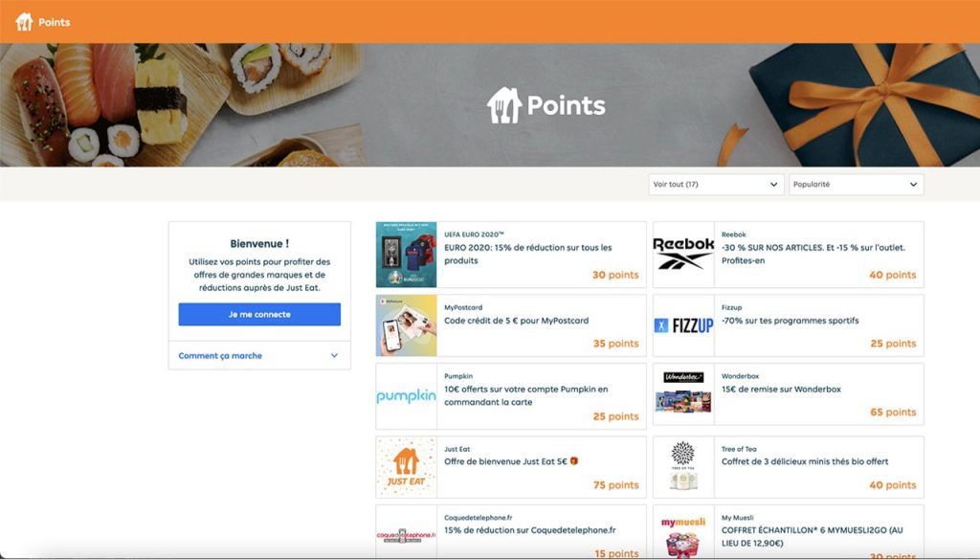This screenshot has height=559, width=980.
Task: Select the mymuesli logo
Action: tap(683, 532)
